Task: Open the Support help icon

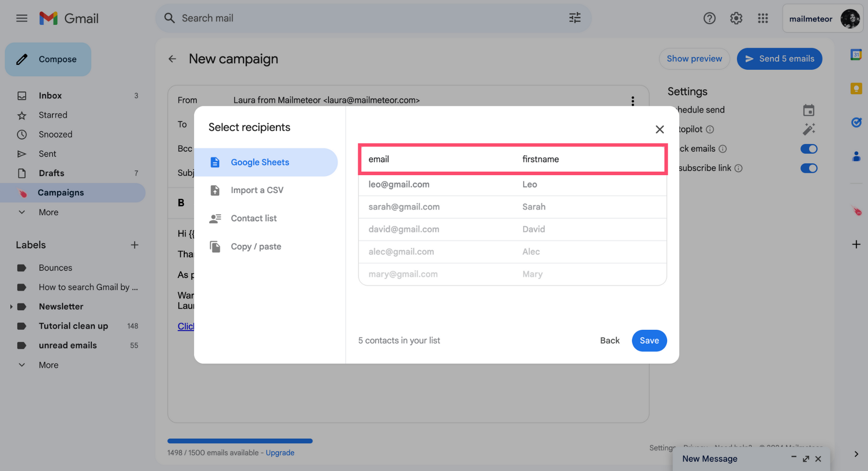Action: click(x=709, y=18)
